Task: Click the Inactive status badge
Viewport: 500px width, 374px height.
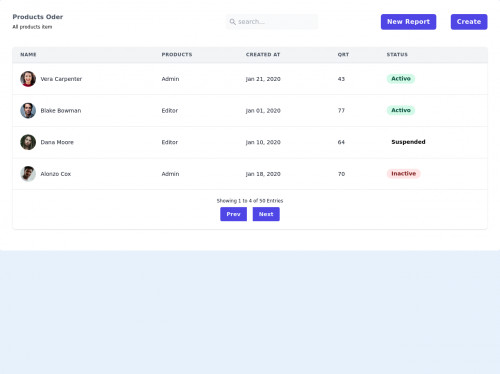Action: pyautogui.click(x=404, y=174)
